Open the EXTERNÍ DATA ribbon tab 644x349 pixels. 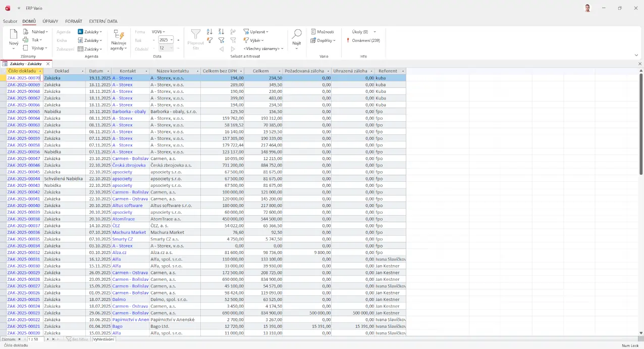(103, 21)
